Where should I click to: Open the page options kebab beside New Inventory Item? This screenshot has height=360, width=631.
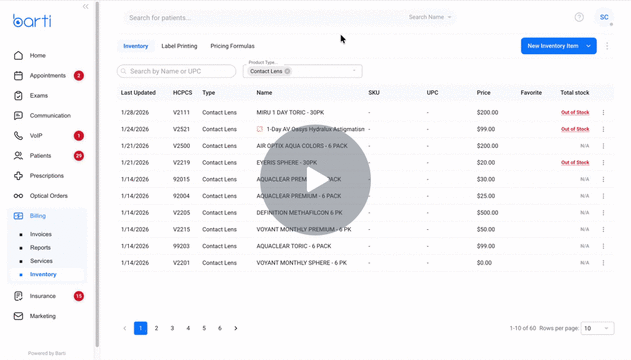tap(607, 46)
